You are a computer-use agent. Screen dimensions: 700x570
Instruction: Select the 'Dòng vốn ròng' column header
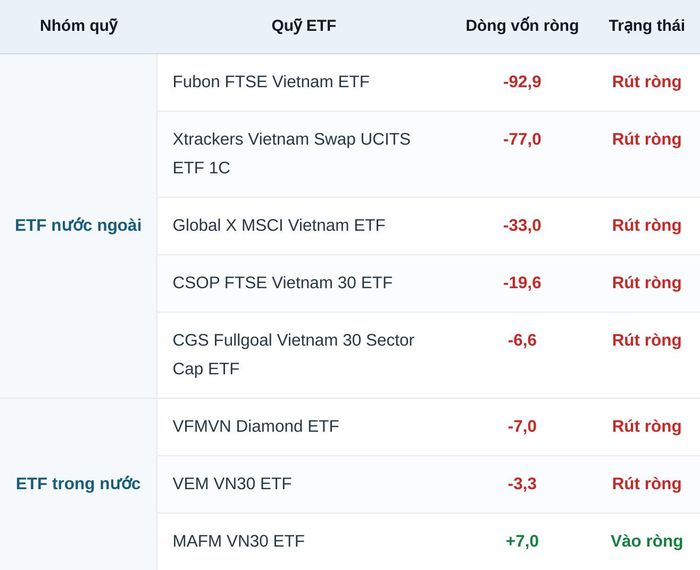tap(522, 26)
